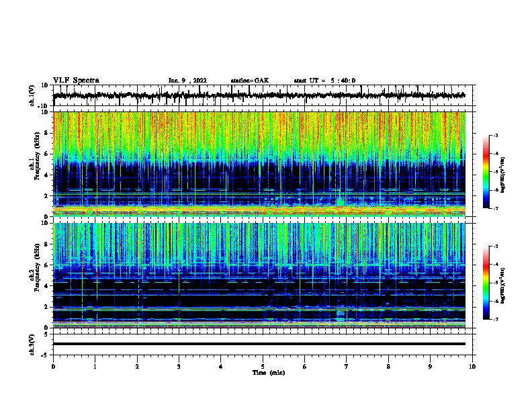532x411 pixels.
Task: Click the "VLF Spectra" plot title
Action: click(x=76, y=81)
